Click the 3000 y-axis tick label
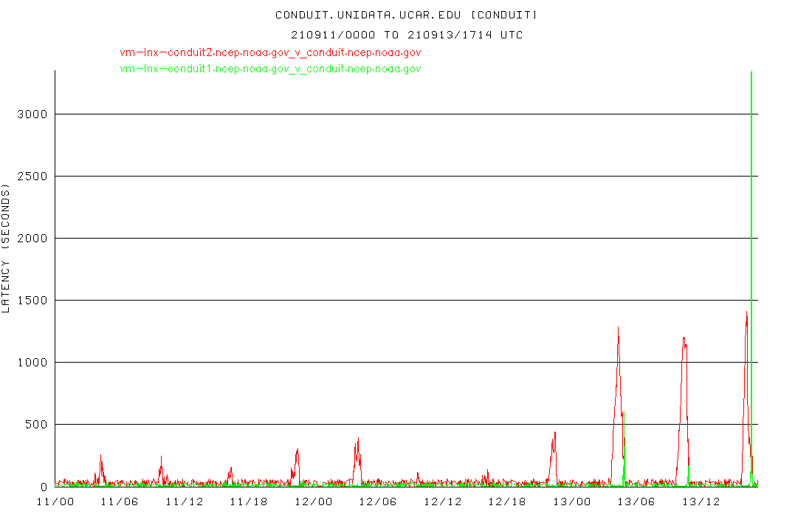The height and width of the screenshot is (517, 812). click(x=32, y=114)
